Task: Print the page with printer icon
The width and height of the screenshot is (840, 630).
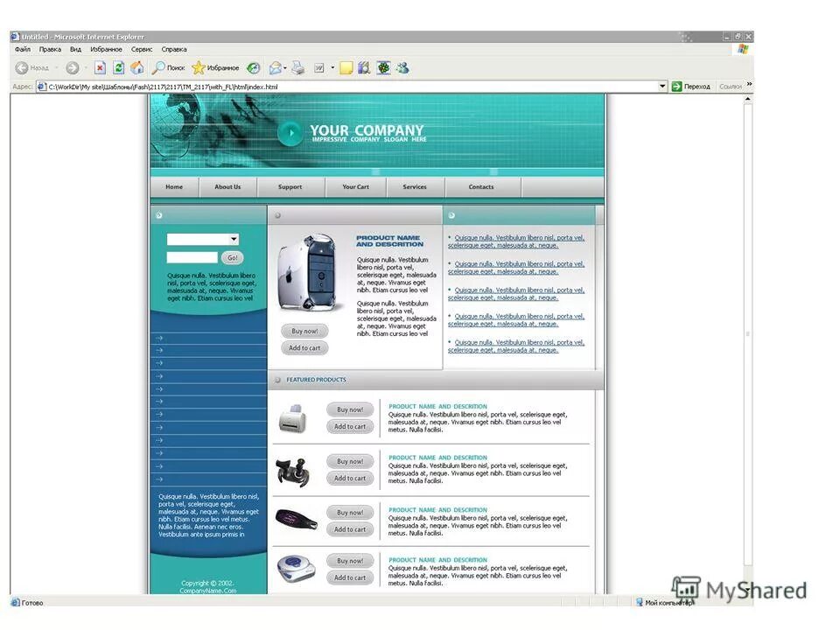Action: click(298, 68)
